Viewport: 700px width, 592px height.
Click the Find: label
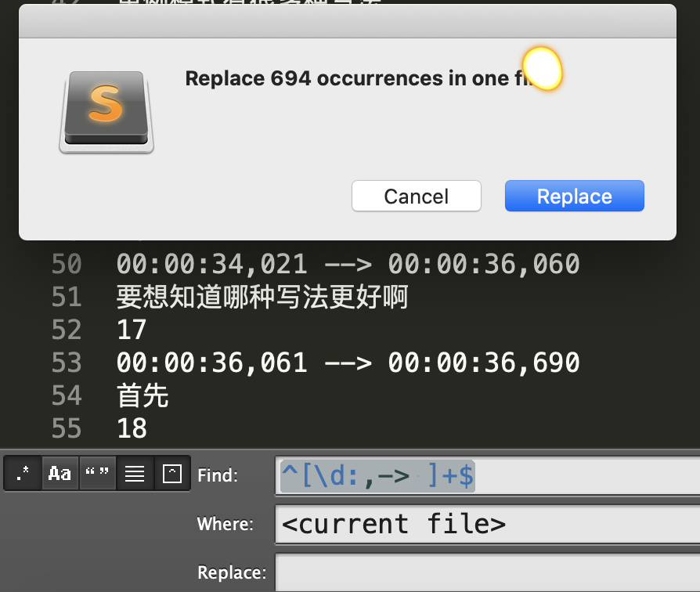217,475
